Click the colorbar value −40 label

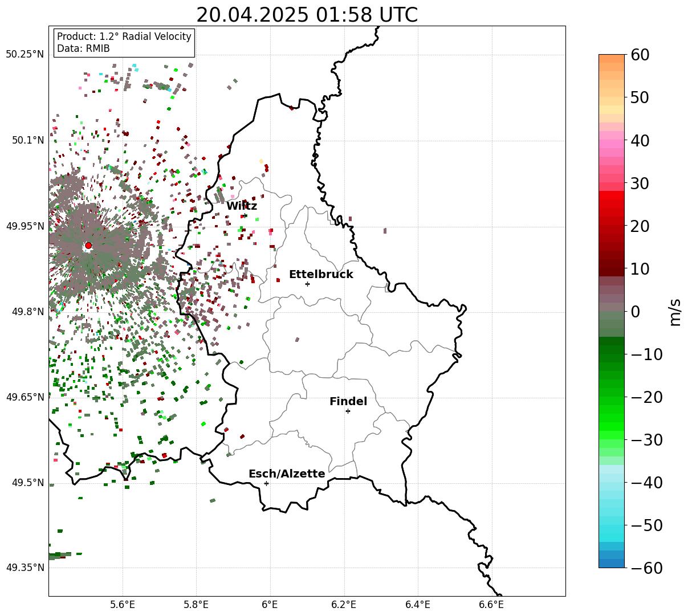647,483
